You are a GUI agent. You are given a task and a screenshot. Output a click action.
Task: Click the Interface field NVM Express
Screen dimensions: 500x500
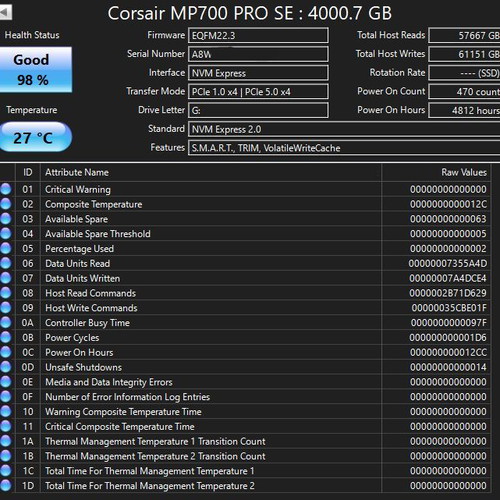[258, 73]
